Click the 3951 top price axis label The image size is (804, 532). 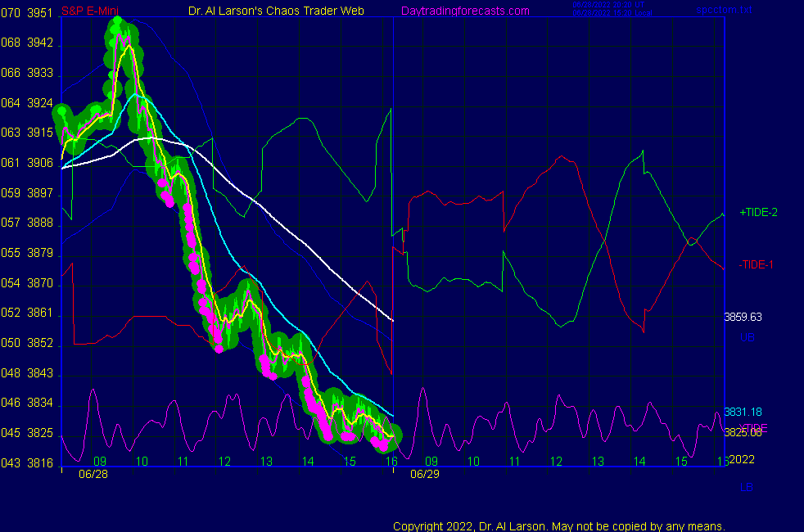41,12
